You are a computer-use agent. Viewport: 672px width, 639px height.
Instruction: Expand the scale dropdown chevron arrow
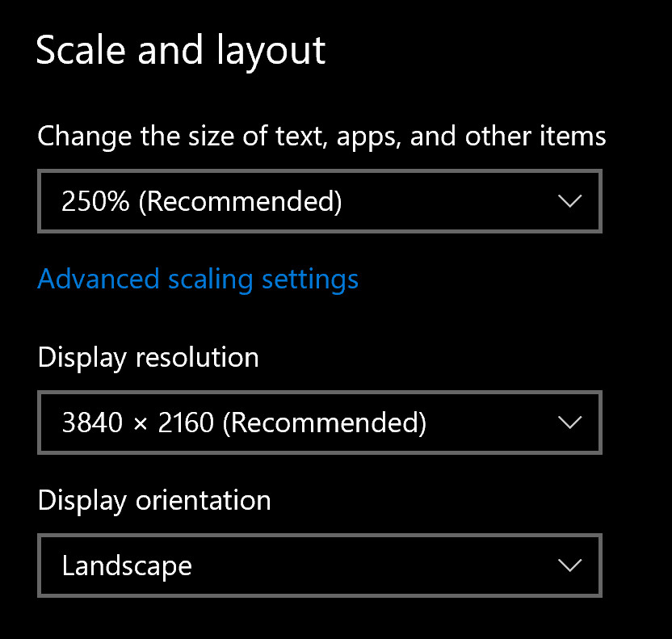[569, 201]
